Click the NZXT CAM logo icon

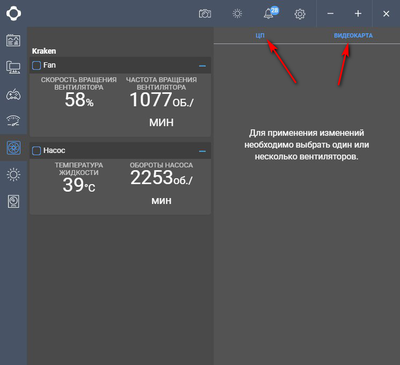13,14
